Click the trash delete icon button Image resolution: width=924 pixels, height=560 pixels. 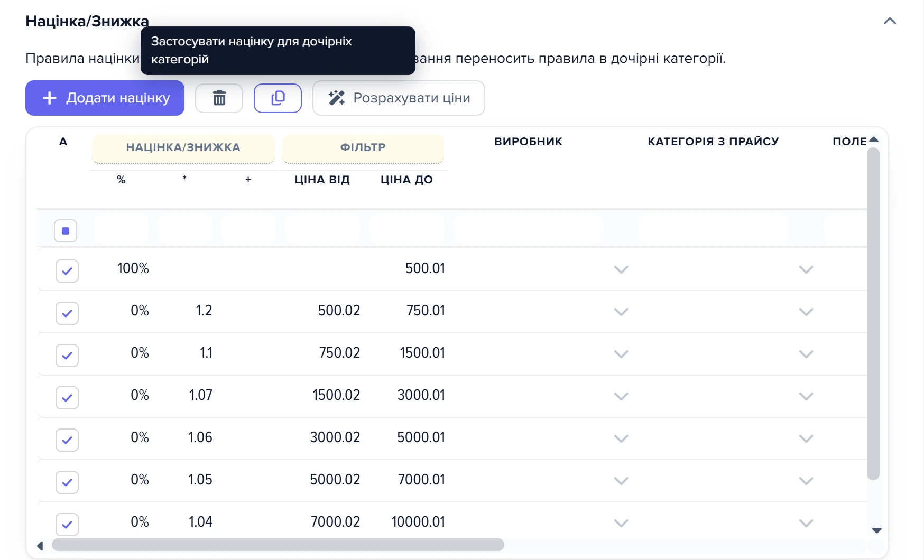click(219, 98)
